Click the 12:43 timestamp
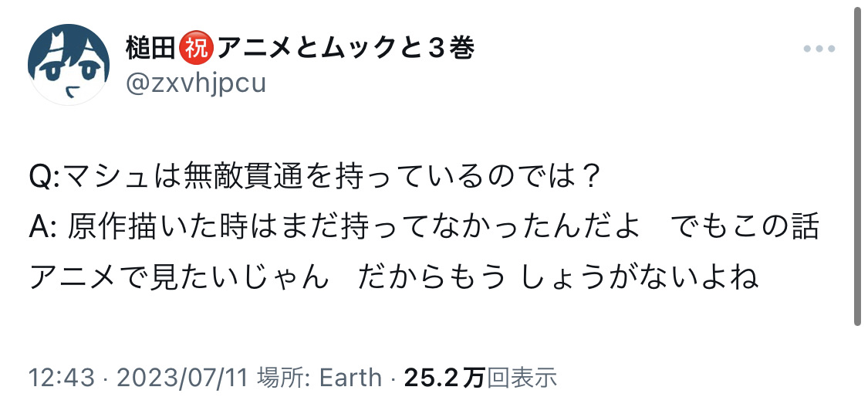The image size is (868, 414). pos(61,378)
